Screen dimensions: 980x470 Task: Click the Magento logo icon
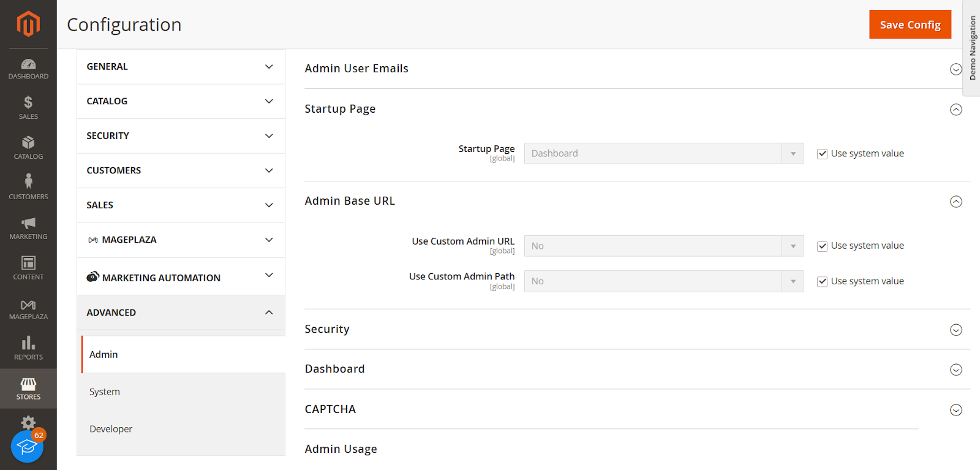click(28, 24)
